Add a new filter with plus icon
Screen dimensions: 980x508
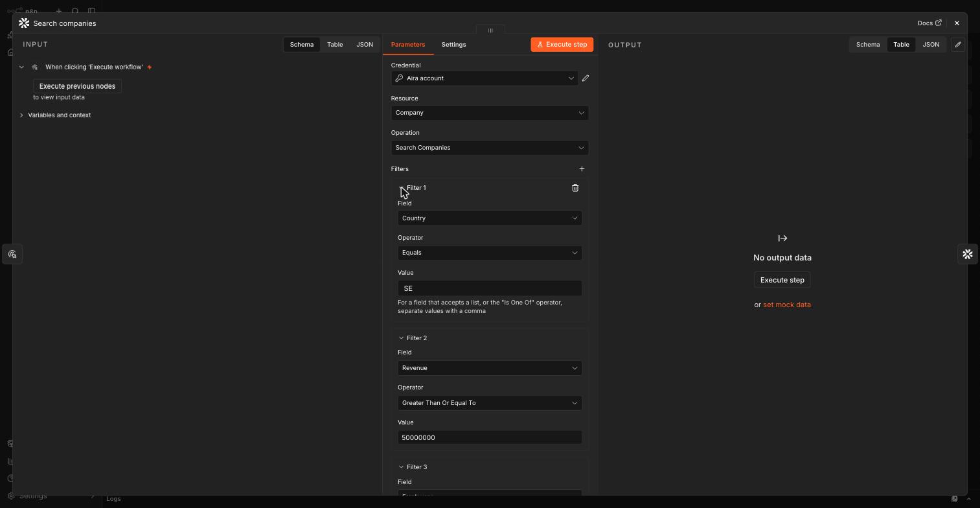[582, 169]
